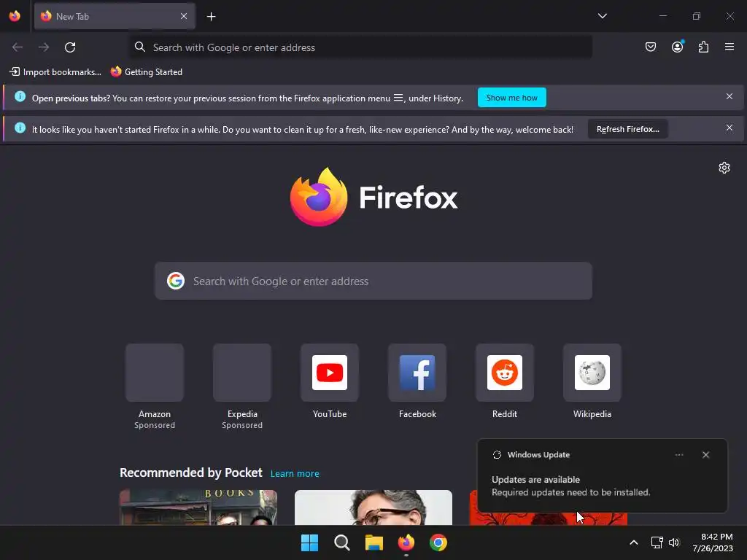
Task: Click the magnifier icon in the address bar
Action: coord(139,47)
